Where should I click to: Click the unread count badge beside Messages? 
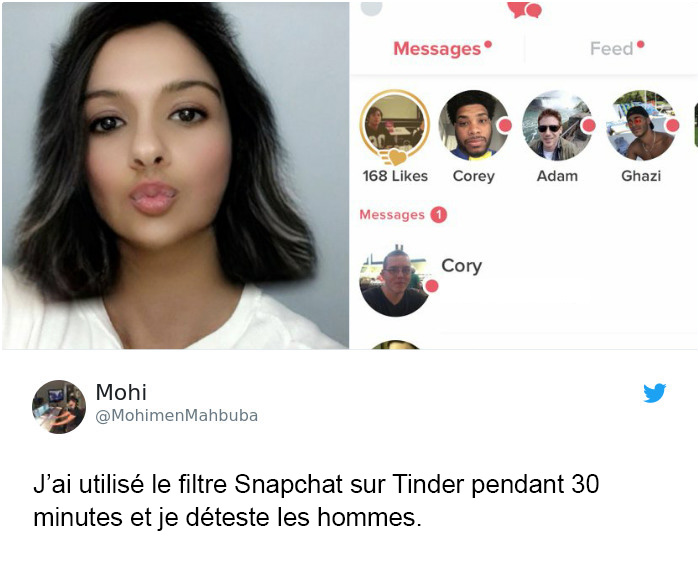click(x=438, y=215)
